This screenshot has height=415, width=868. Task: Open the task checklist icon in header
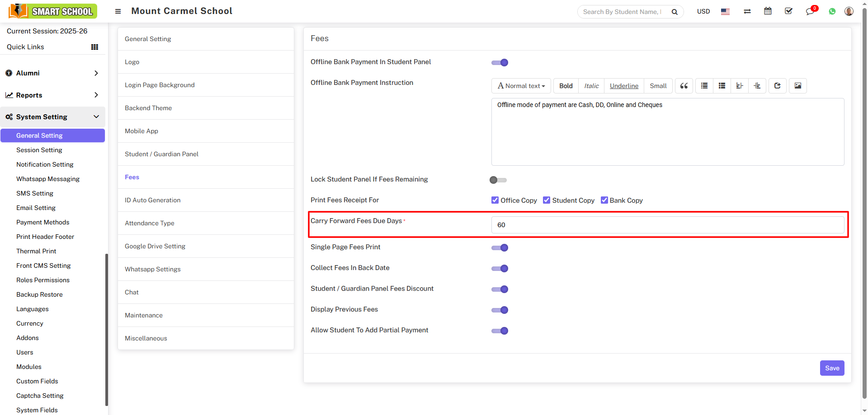coord(788,11)
